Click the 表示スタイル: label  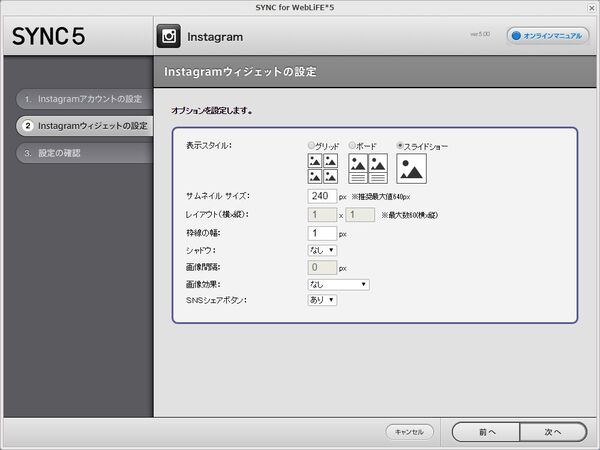tap(209, 145)
